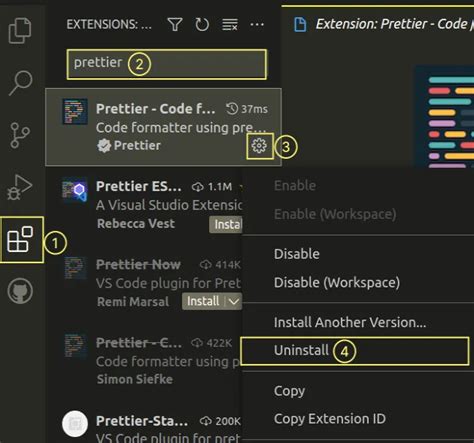Click the Simon Siefke publisher name
This screenshot has width=474, height=443.
pos(135,379)
